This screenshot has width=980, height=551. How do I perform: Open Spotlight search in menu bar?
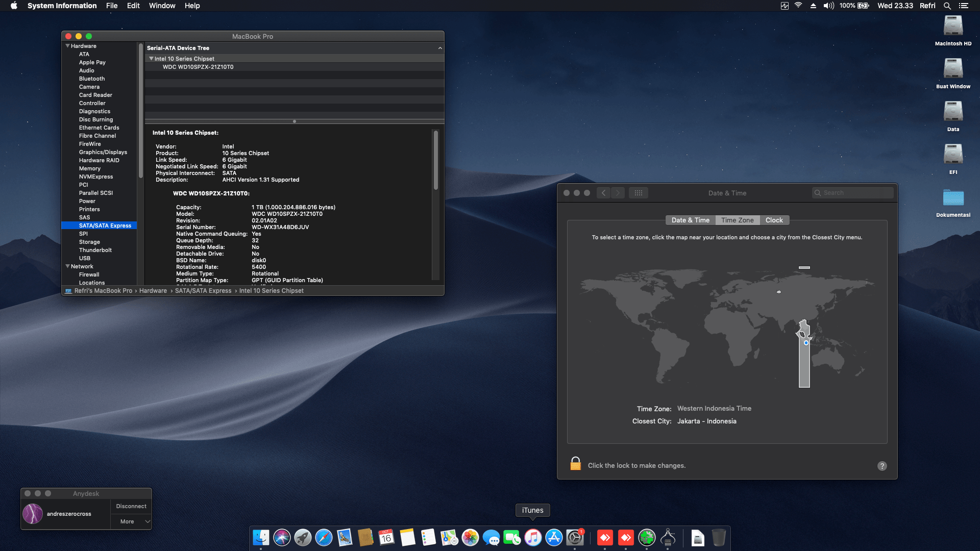tap(947, 6)
